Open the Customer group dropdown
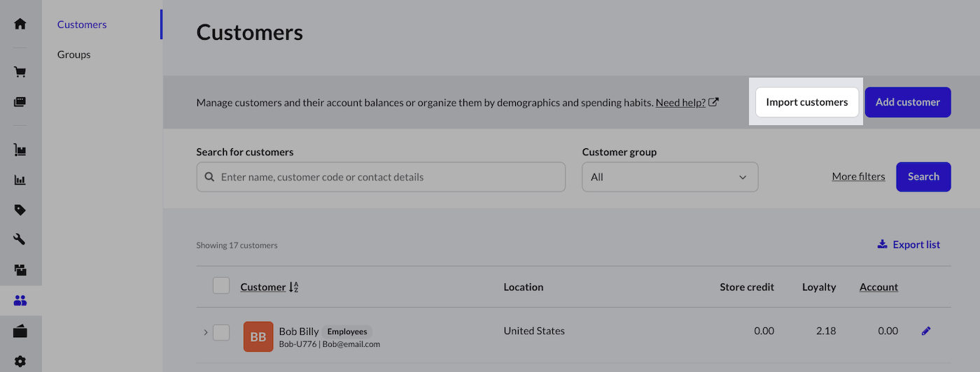The height and width of the screenshot is (372, 980). tap(669, 177)
